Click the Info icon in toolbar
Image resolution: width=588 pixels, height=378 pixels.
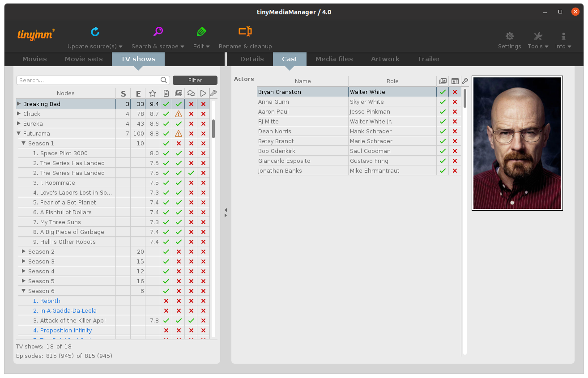[563, 36]
